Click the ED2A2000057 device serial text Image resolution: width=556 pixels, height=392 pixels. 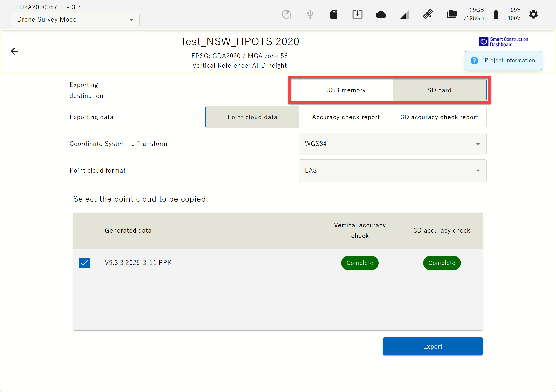(x=36, y=7)
